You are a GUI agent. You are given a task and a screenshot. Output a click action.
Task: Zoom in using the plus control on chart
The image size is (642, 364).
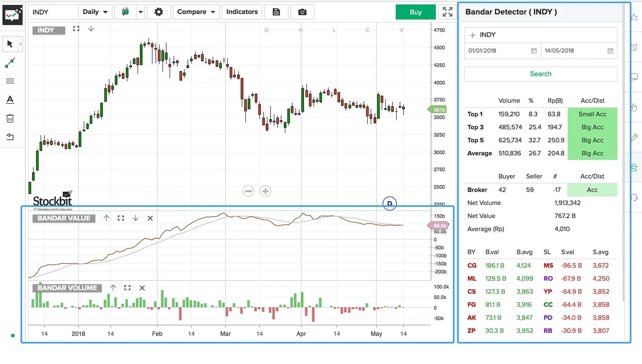point(265,191)
